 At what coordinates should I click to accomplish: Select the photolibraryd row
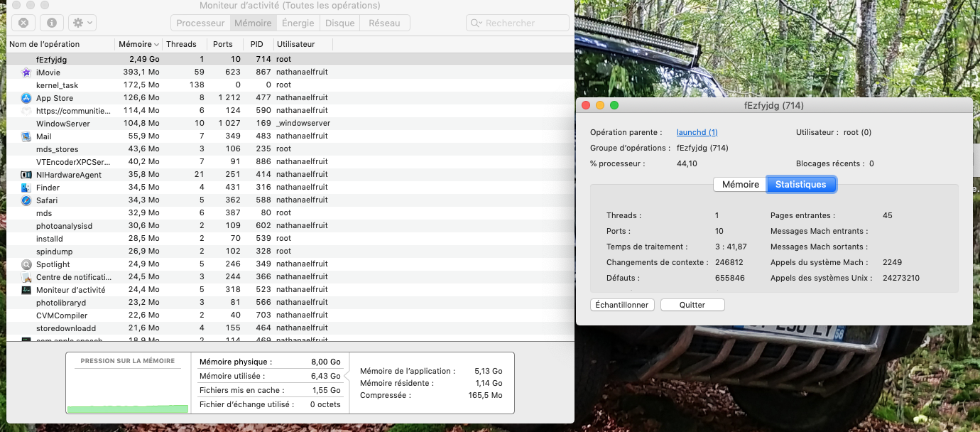click(x=290, y=303)
